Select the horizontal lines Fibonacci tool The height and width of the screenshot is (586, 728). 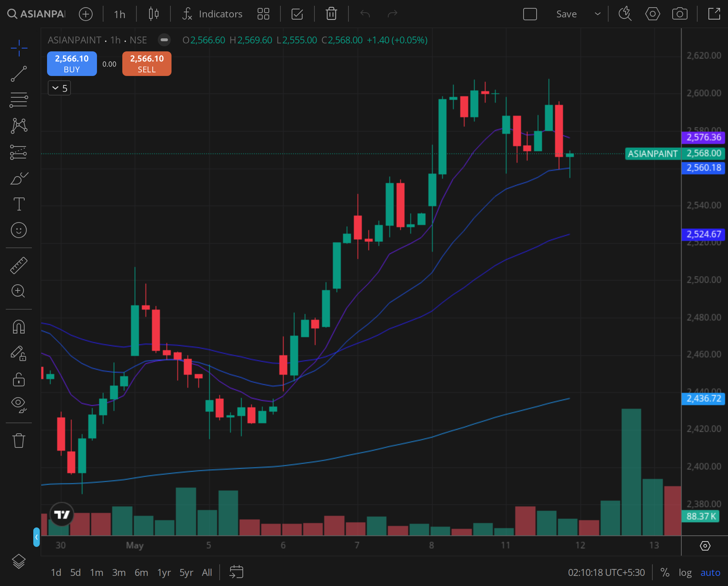pos(19,100)
